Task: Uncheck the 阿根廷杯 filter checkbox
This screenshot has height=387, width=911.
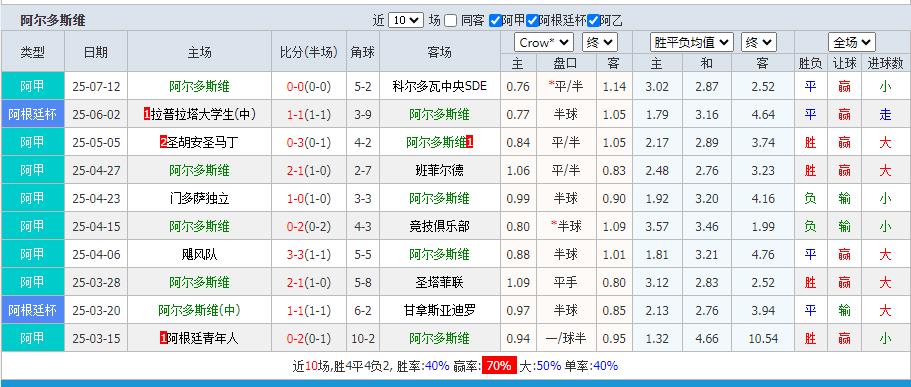Action: pos(532,21)
